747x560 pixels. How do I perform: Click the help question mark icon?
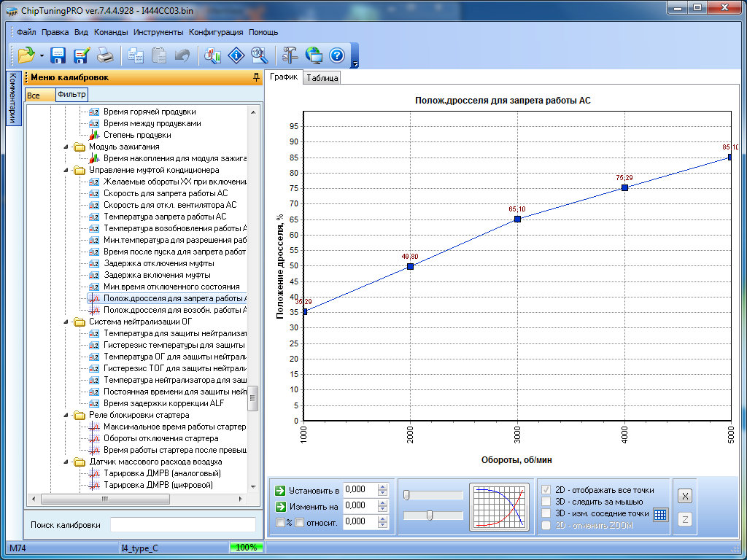pos(336,55)
